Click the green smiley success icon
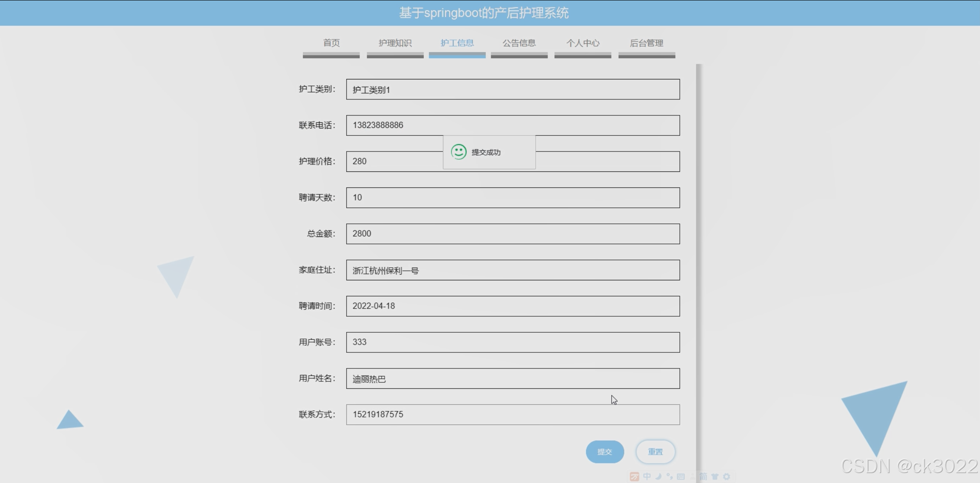 point(459,152)
